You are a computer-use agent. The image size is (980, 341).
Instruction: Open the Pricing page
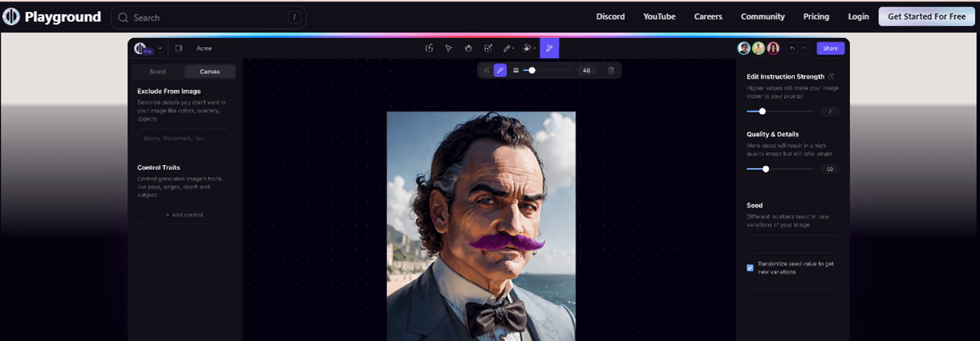[x=816, y=17]
